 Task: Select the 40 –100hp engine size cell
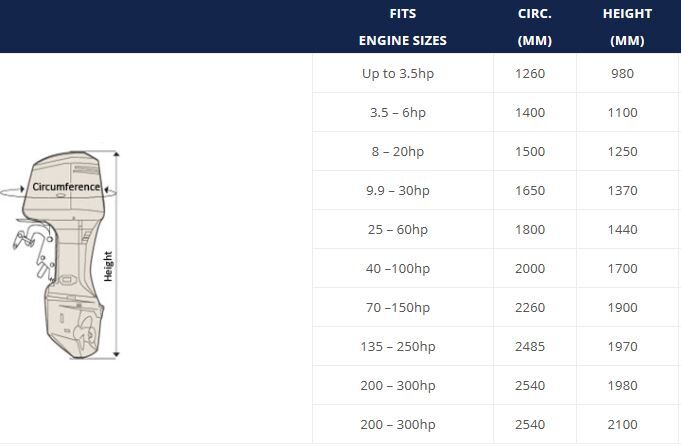click(398, 268)
